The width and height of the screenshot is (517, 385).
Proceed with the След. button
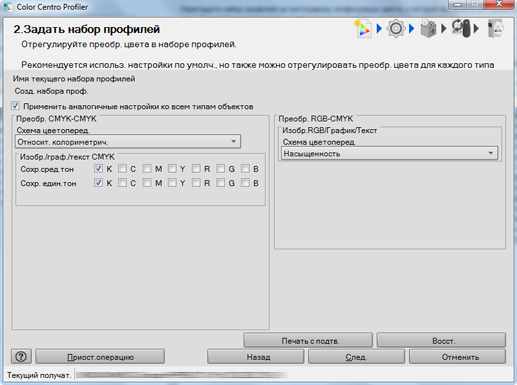(x=356, y=357)
